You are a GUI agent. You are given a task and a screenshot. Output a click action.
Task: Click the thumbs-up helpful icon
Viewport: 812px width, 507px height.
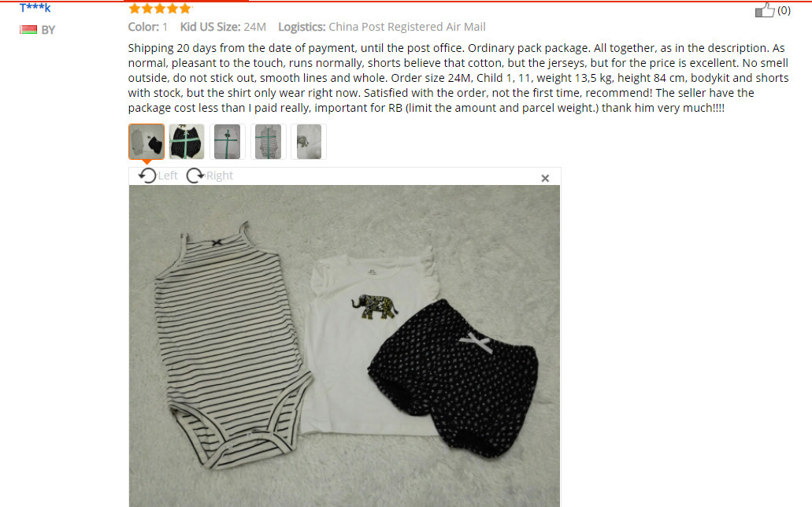point(765,9)
